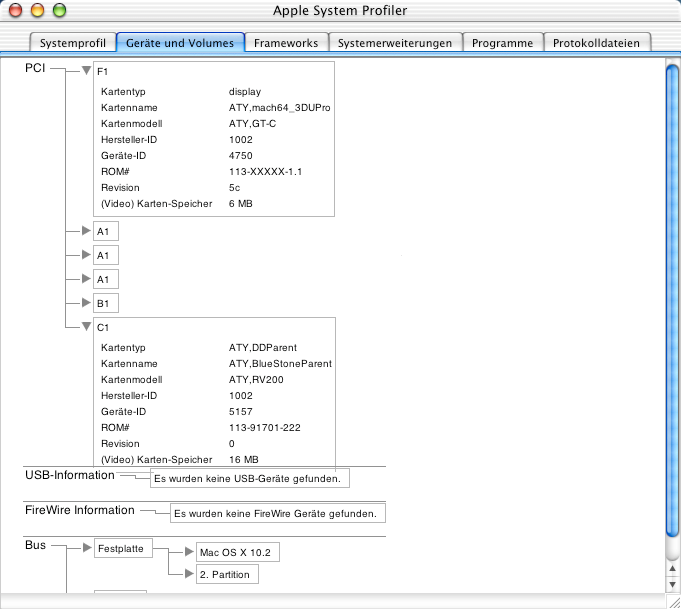Image resolution: width=681 pixels, height=609 pixels.
Task: Click the window resize grip
Action: (674, 602)
